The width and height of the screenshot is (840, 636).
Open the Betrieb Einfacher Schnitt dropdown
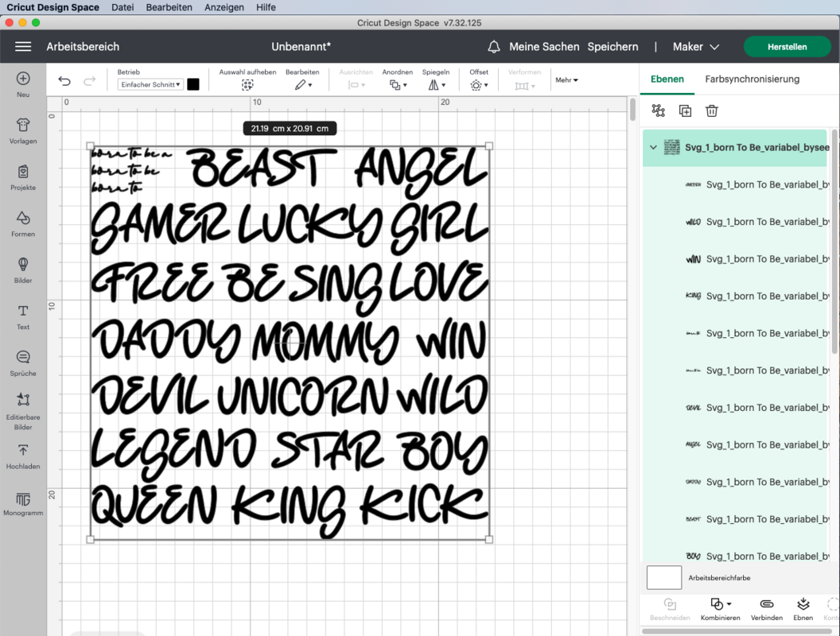(x=150, y=84)
